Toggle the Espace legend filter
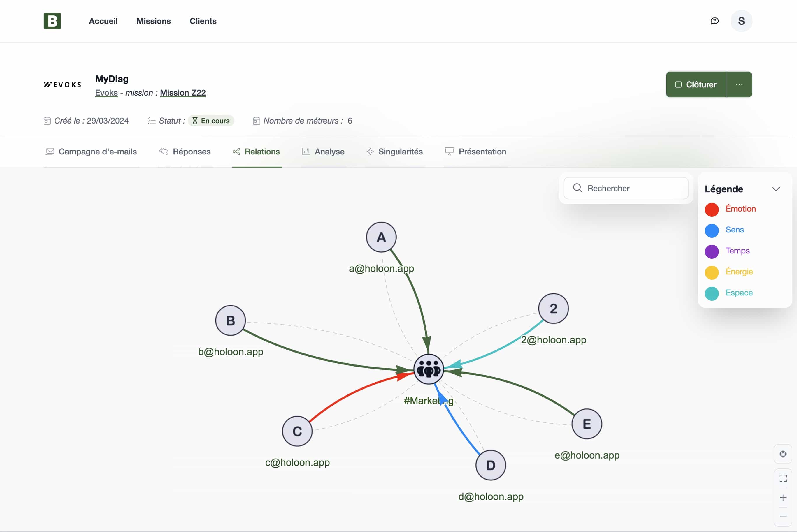797x532 pixels. click(739, 293)
